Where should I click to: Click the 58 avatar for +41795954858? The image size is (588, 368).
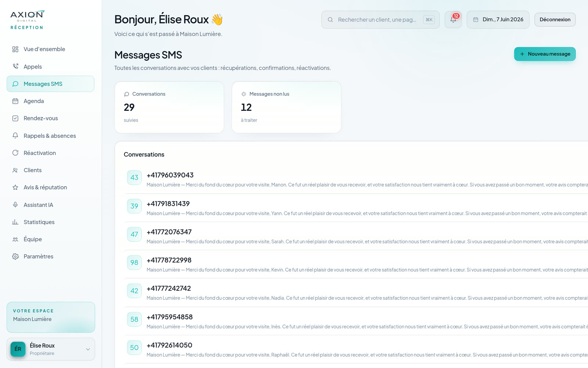click(x=134, y=319)
